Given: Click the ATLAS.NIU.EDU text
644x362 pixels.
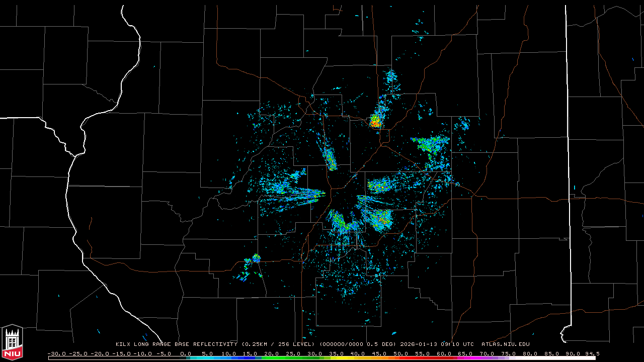Looking at the screenshot, I should [506, 344].
